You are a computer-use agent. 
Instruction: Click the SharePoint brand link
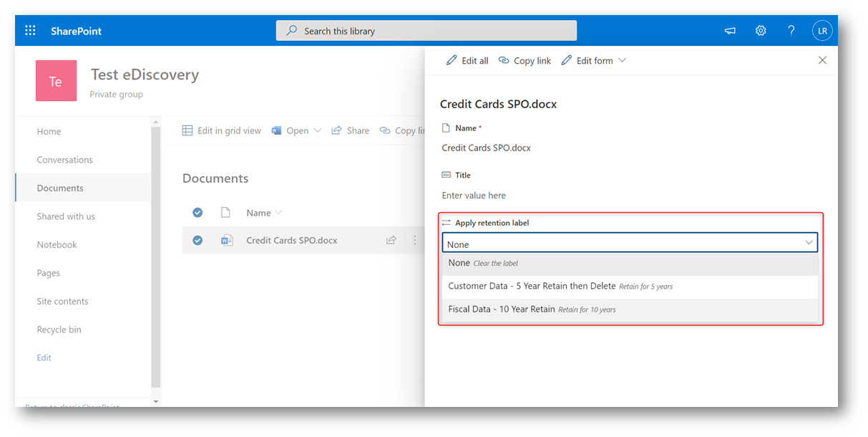(76, 31)
